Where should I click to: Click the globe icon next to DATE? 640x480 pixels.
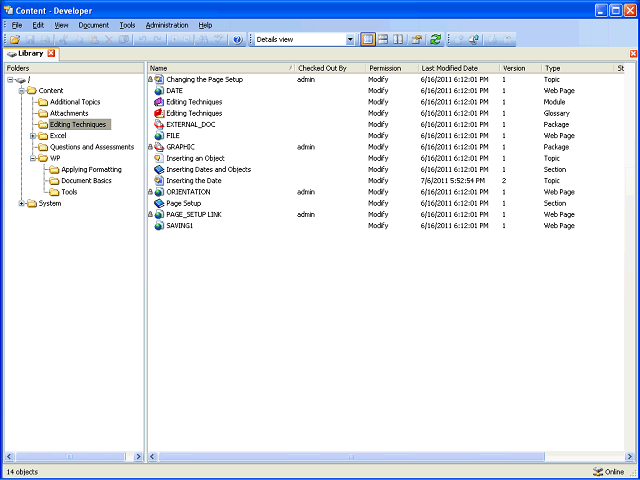(x=159, y=91)
